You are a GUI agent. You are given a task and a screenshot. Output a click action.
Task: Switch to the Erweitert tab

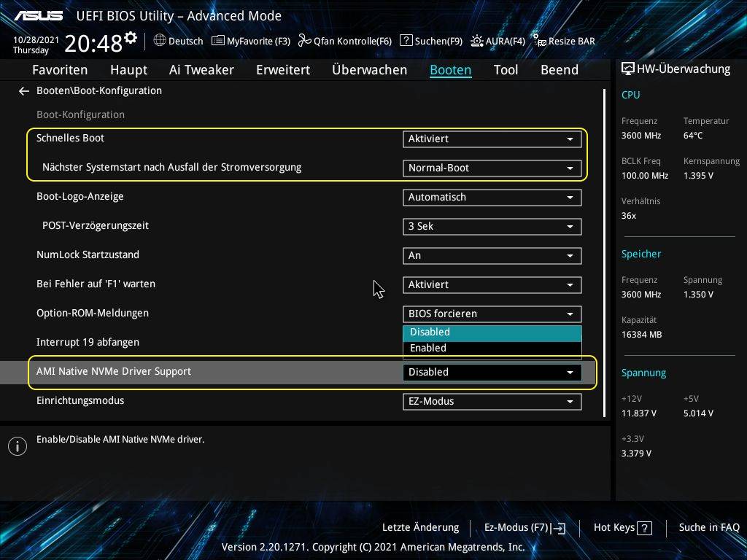(283, 70)
